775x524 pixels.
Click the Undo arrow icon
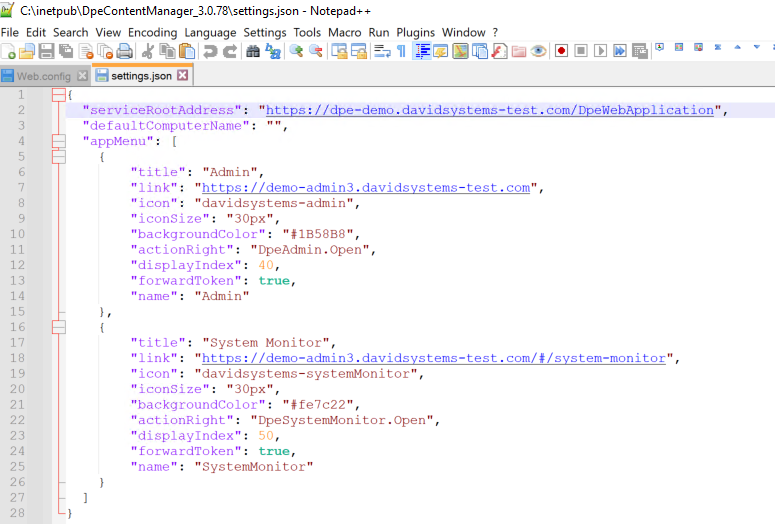coord(210,51)
